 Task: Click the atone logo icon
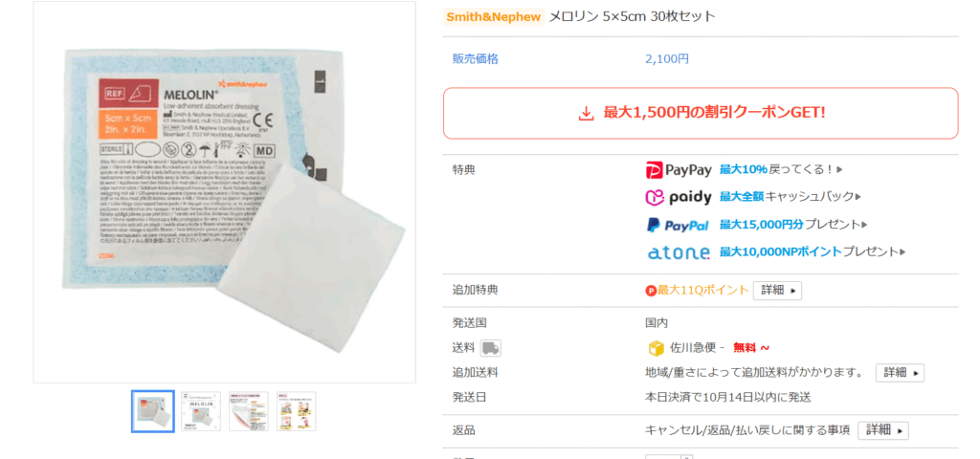(679, 252)
